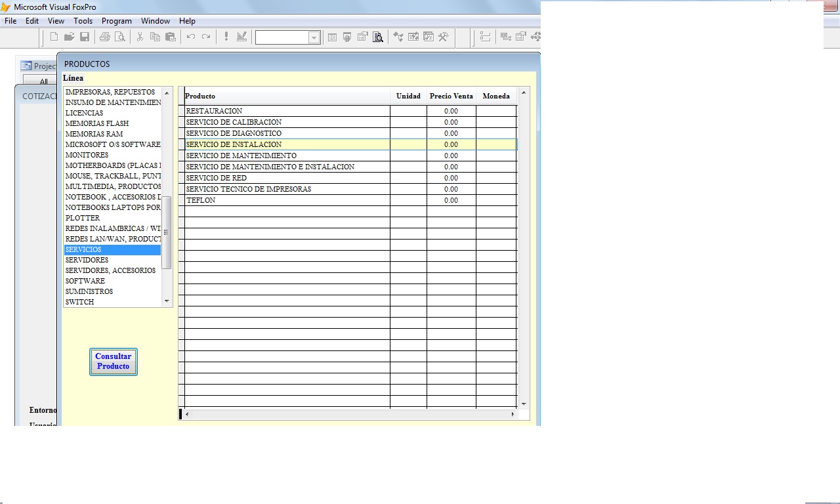The height and width of the screenshot is (504, 840).
Task: Click the Unidad column header
Action: [x=408, y=96]
